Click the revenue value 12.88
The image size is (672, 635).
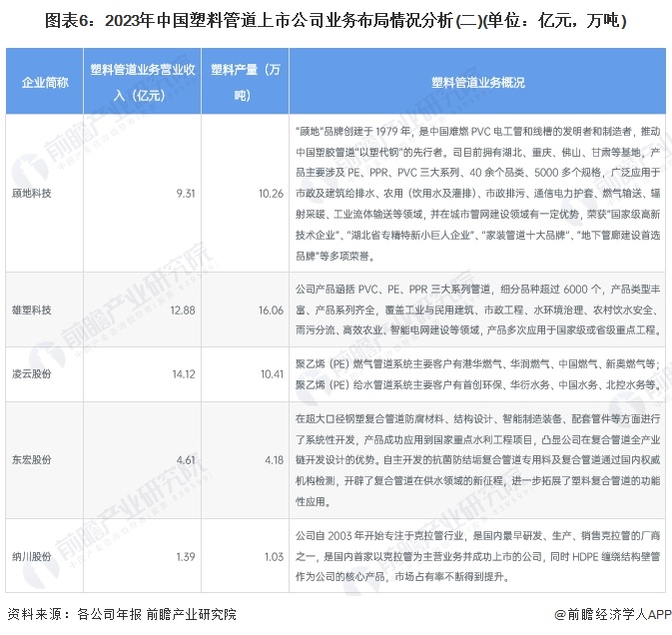click(183, 311)
